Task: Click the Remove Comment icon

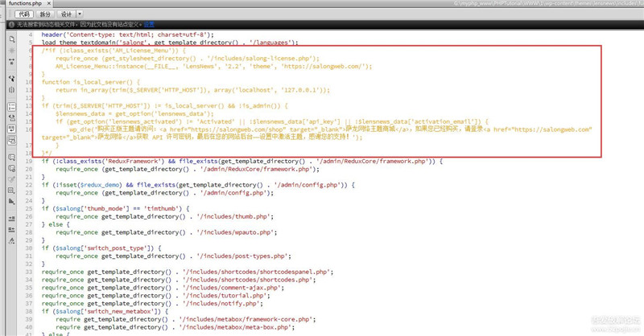Action: click(x=12, y=168)
